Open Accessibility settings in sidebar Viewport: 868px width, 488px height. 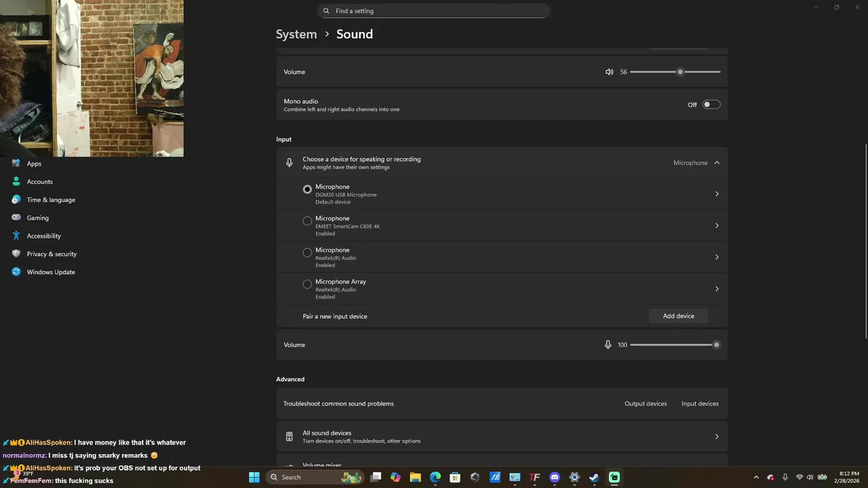click(x=43, y=236)
